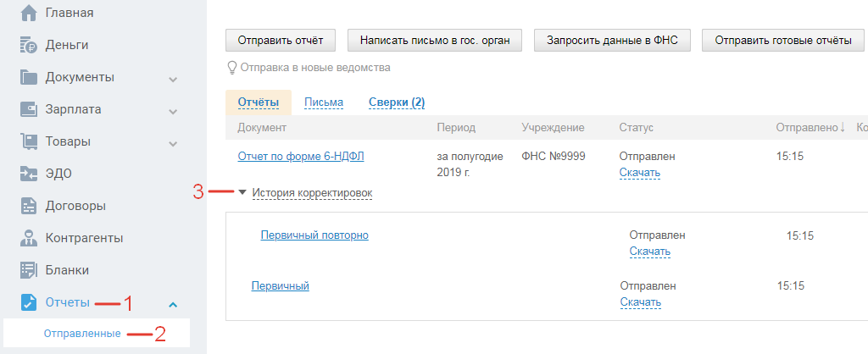
Task: Click Скачать under Первичный повторно row
Action: [650, 252]
